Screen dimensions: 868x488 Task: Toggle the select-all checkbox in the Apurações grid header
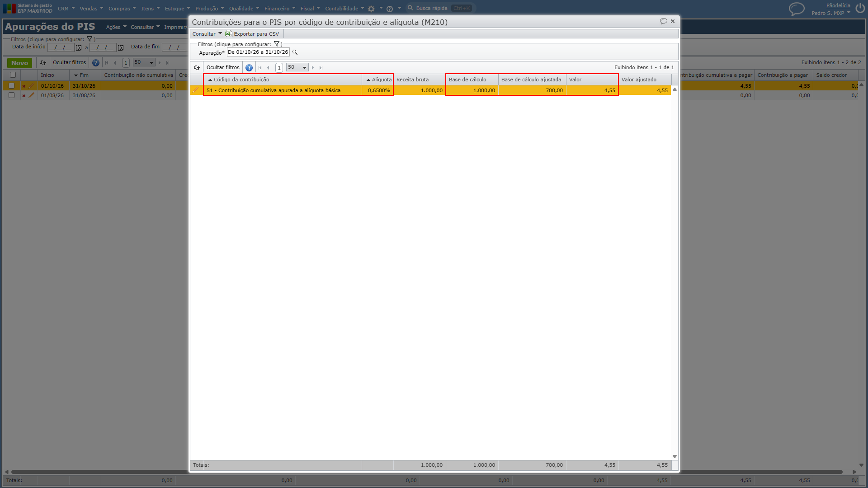click(13, 75)
